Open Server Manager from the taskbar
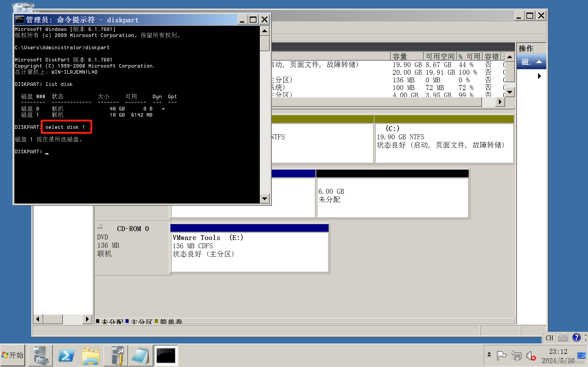Viewport: 588px width, 367px height. [x=40, y=355]
